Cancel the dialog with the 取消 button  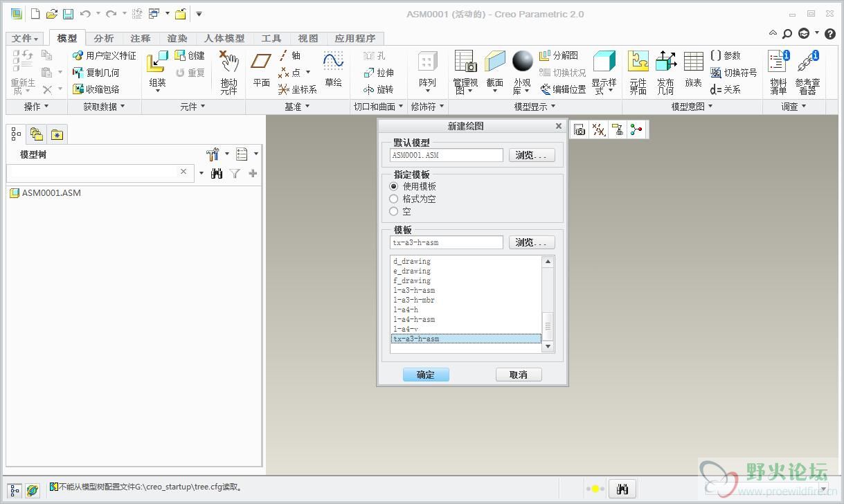tap(519, 375)
